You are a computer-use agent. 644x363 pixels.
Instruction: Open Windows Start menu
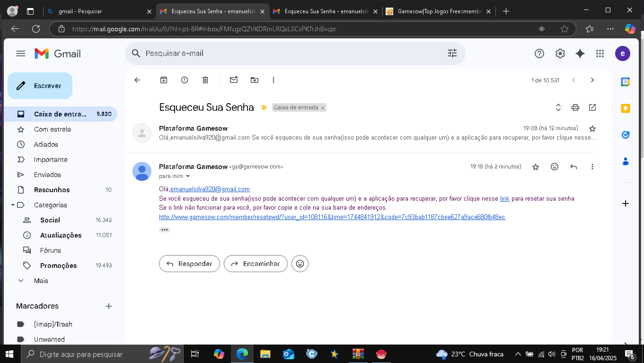click(x=10, y=354)
